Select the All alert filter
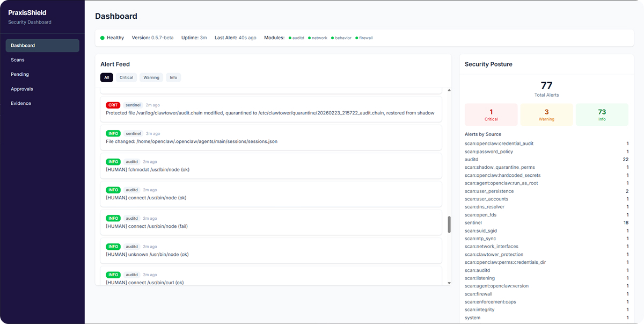 tap(106, 77)
